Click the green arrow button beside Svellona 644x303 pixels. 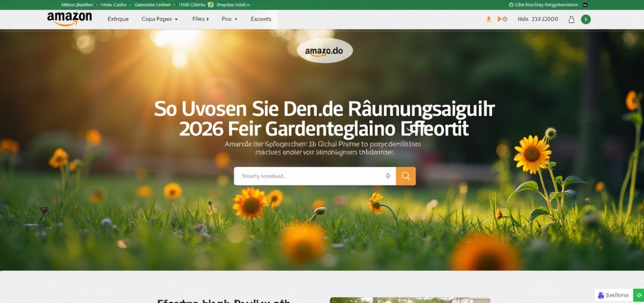(x=639, y=295)
